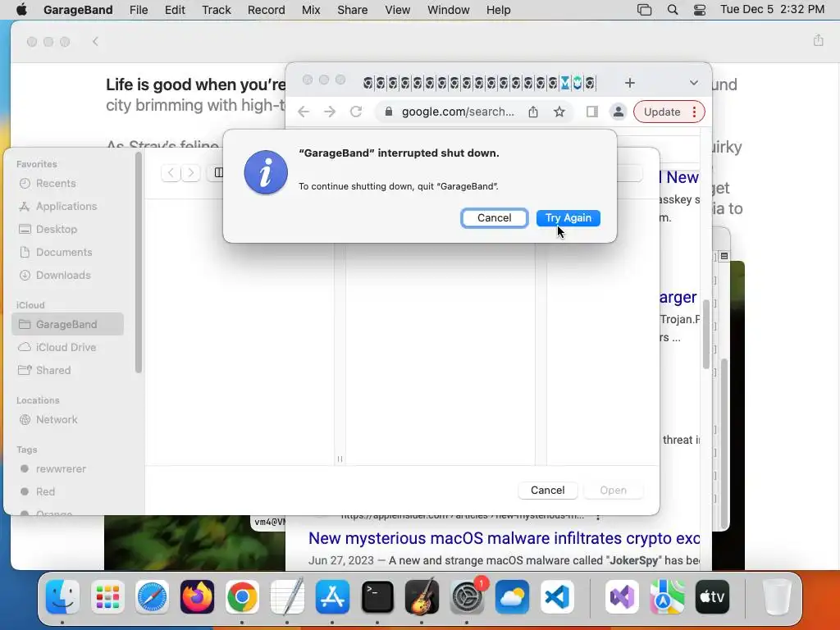Screen dimensions: 840x630
Task: Click the back chevron in the rear window
Action: (95, 41)
